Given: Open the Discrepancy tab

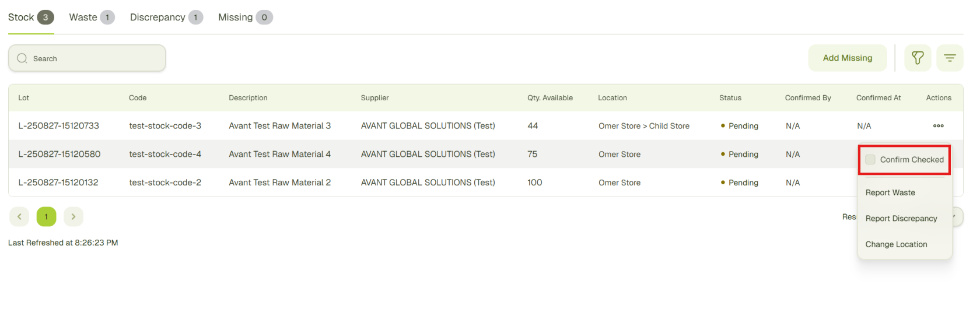Looking at the screenshot, I should point(166,17).
